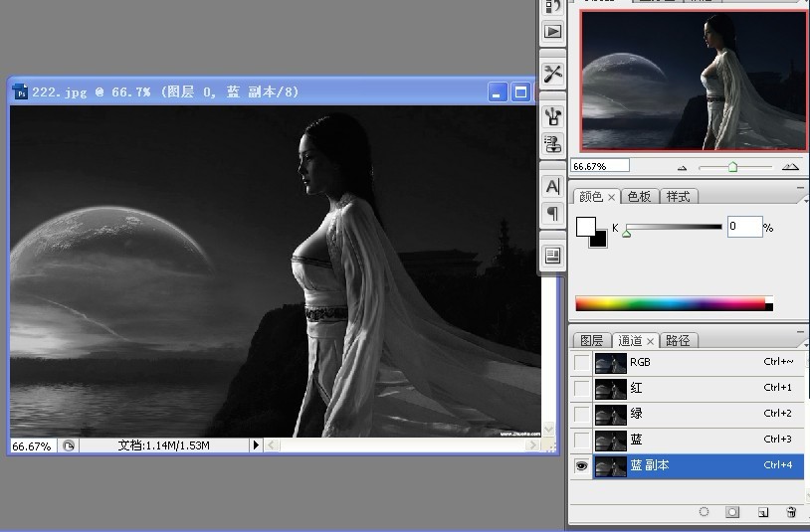Hide the 蓝 副本 channel eye

click(581, 465)
